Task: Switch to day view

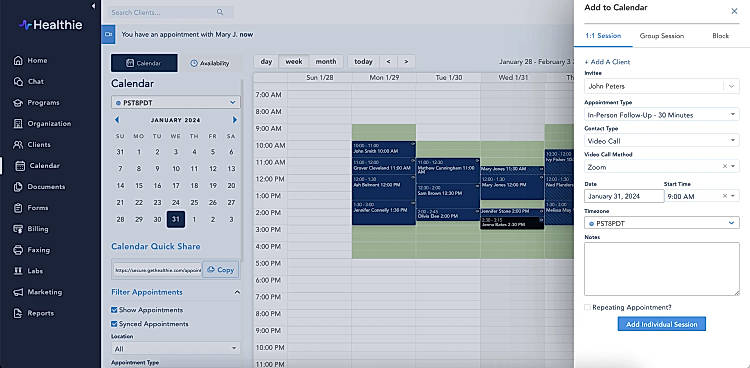Action: tap(266, 61)
